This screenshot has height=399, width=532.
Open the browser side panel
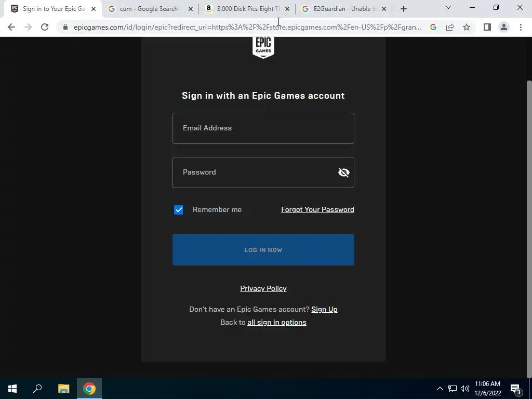[487, 27]
